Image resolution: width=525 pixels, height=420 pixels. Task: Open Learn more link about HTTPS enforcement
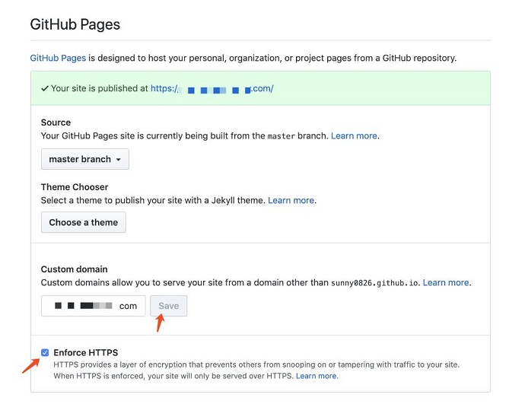pyautogui.click(x=317, y=376)
